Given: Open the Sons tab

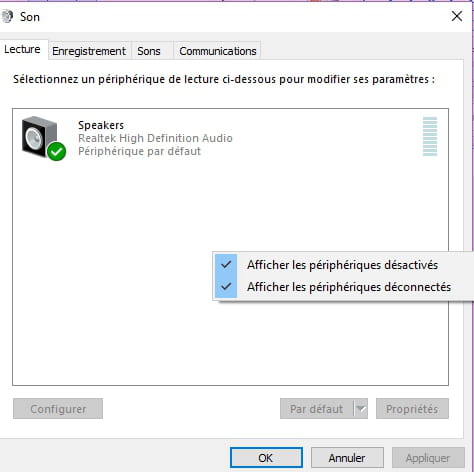Looking at the screenshot, I should (x=149, y=51).
